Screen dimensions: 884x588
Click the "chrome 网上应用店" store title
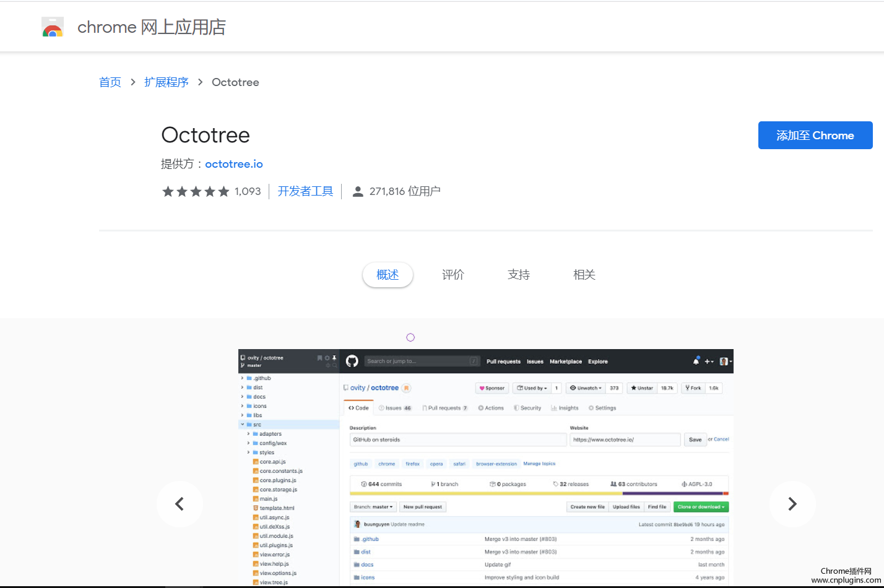152,27
